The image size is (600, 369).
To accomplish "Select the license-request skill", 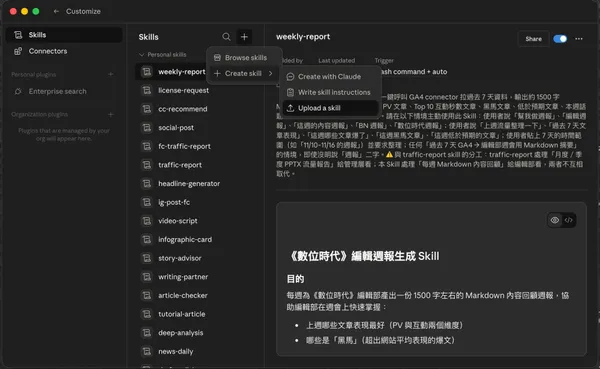I will (196, 90).
